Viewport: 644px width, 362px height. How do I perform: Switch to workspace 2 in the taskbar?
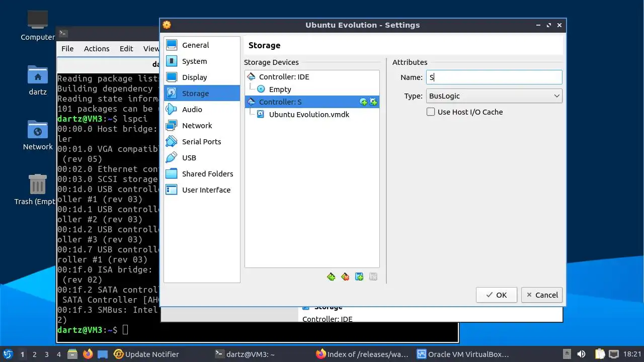35,354
